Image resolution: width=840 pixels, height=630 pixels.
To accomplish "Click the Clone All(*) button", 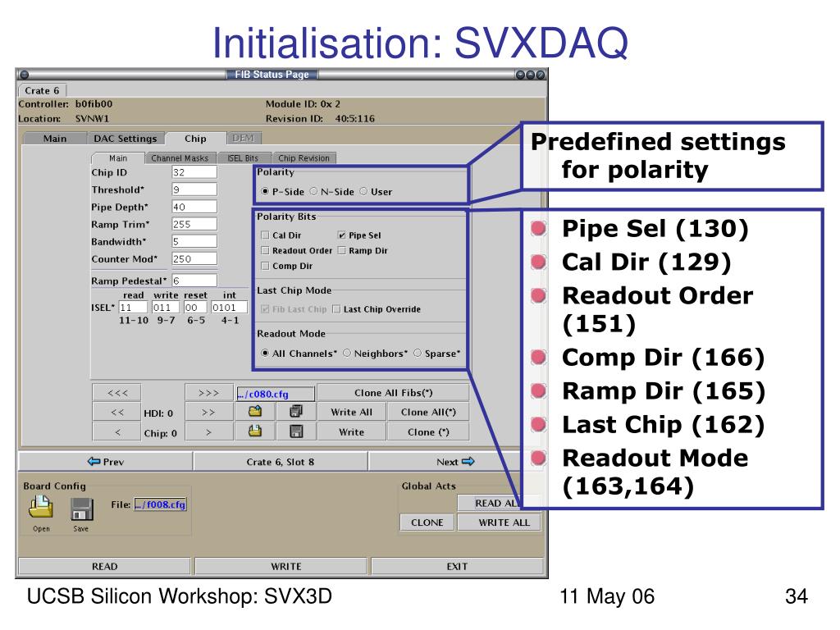I will pos(428,412).
